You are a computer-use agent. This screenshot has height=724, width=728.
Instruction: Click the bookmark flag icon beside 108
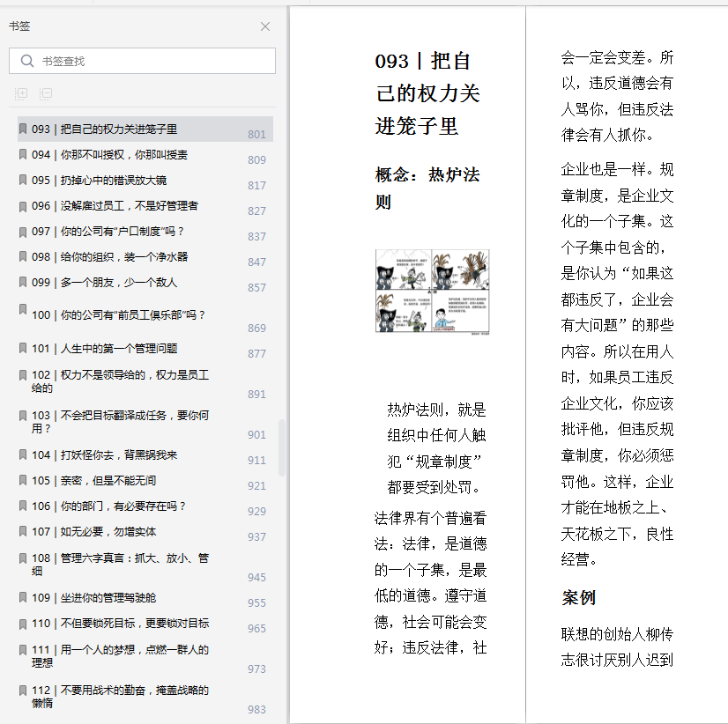point(23,558)
